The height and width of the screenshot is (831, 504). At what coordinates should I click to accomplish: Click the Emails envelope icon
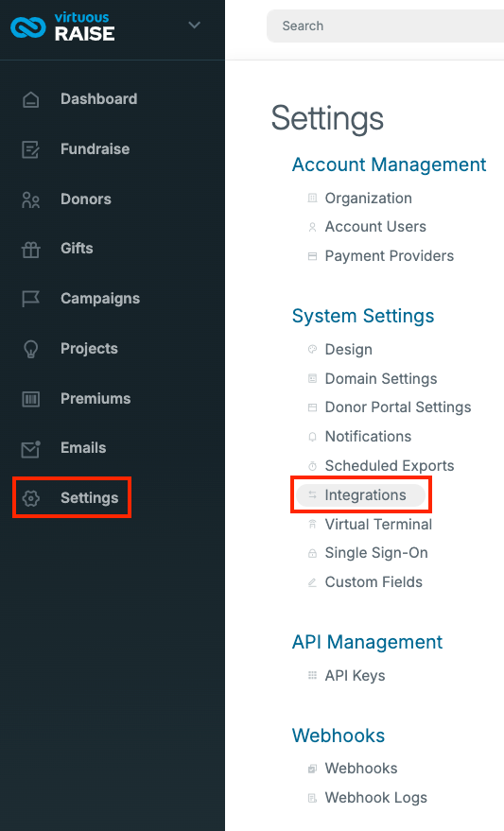(31, 449)
